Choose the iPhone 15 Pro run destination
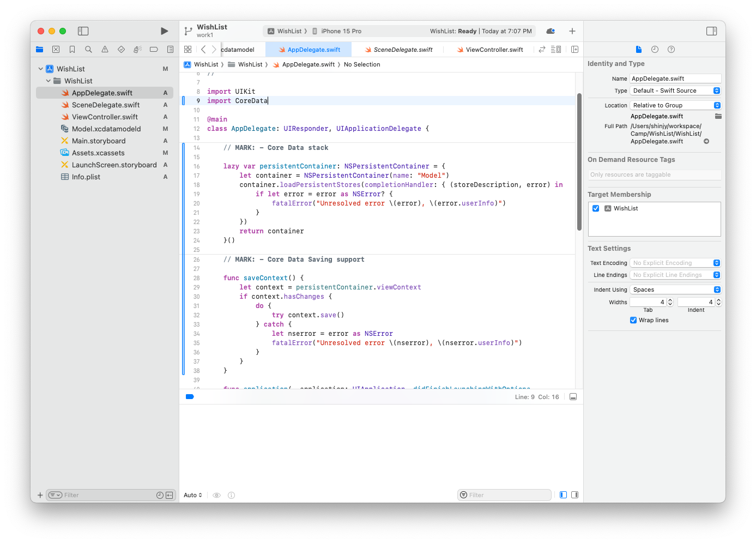 337,31
